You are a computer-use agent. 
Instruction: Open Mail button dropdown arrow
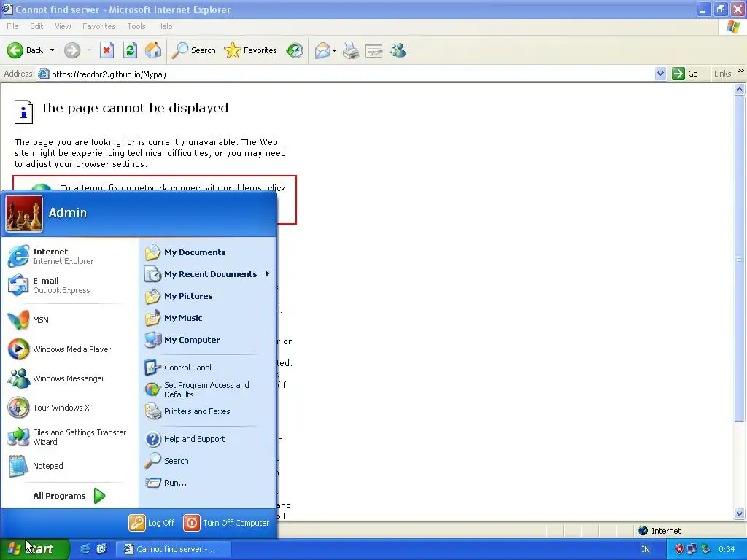(x=334, y=50)
